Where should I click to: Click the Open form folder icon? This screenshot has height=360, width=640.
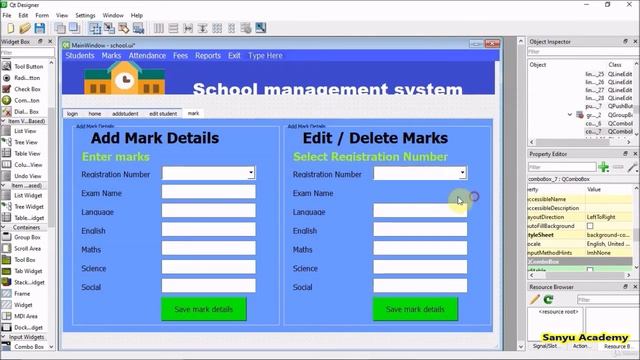click(24, 28)
